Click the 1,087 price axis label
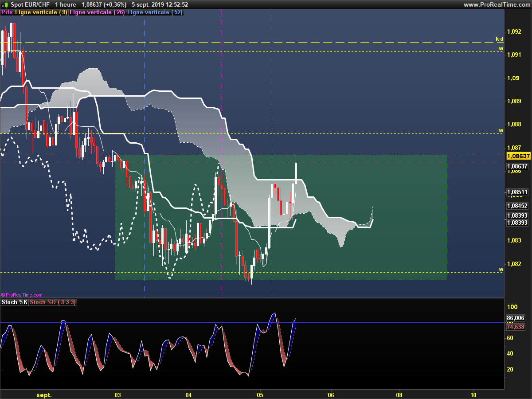The image size is (532, 399). pos(514,148)
